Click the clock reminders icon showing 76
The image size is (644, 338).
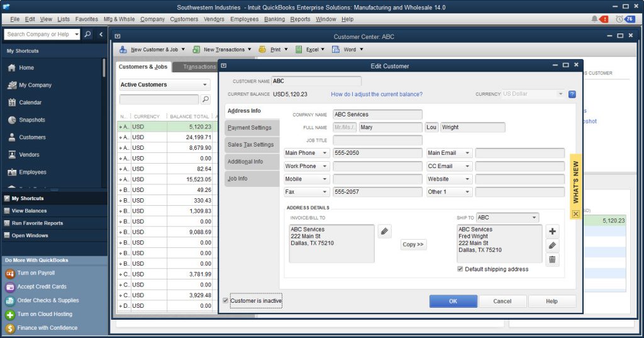pyautogui.click(x=625, y=19)
